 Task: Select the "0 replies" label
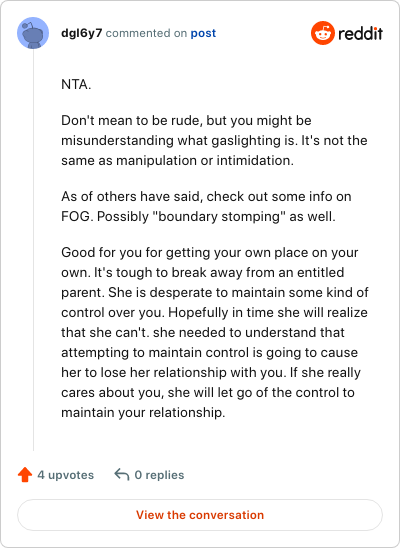point(159,475)
